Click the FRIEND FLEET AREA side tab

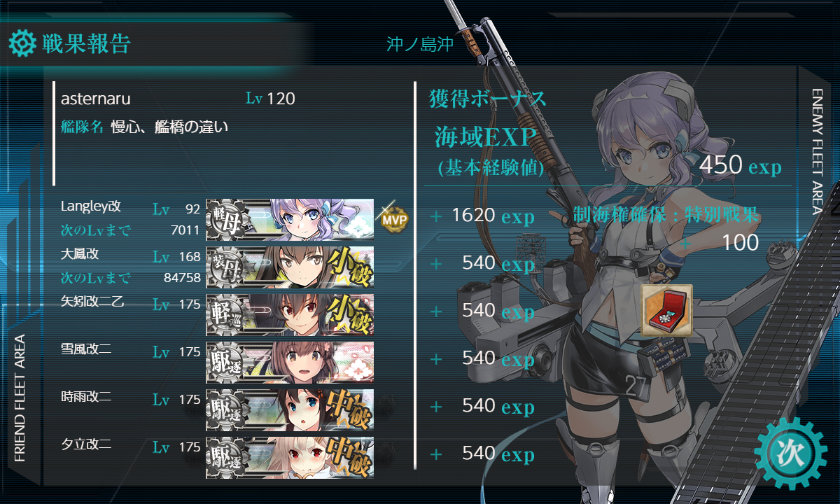(20, 398)
